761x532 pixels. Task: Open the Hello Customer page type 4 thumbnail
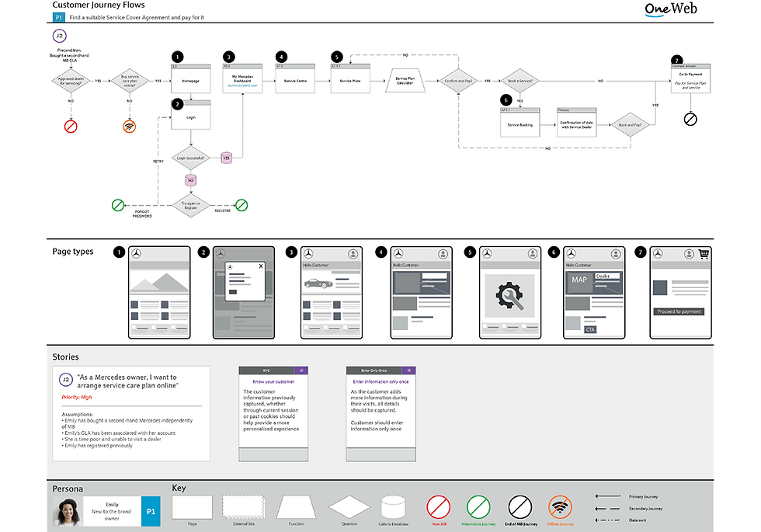click(x=420, y=291)
